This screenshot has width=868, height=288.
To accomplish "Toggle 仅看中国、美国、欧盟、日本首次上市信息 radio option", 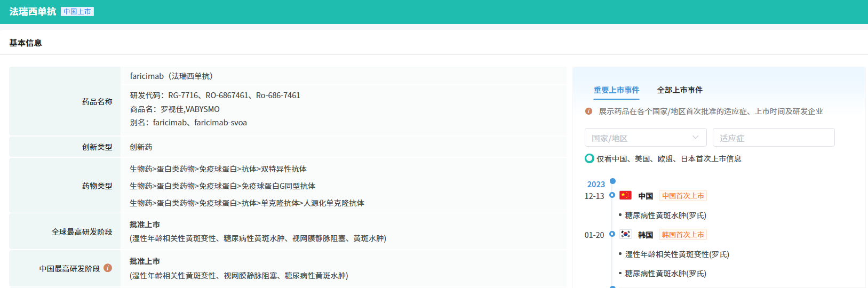I will click(x=590, y=158).
